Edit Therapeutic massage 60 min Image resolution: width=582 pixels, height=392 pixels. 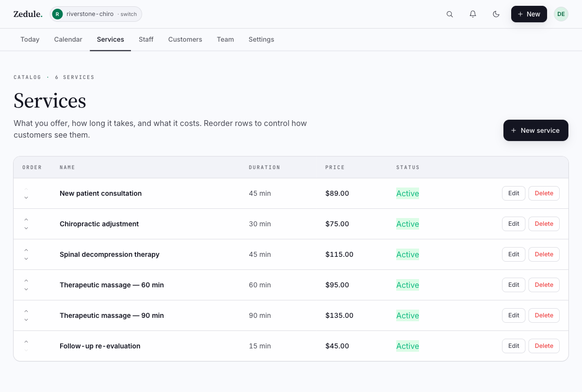[x=514, y=285]
